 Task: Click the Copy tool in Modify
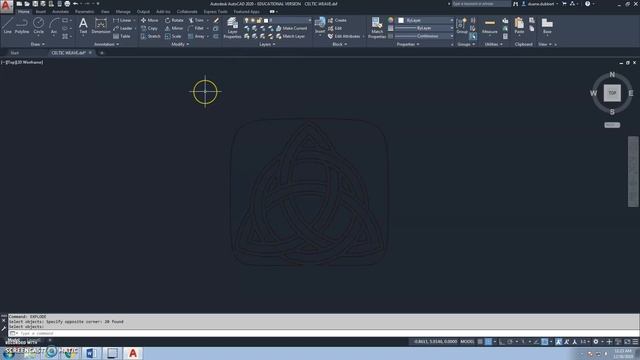coord(149,28)
